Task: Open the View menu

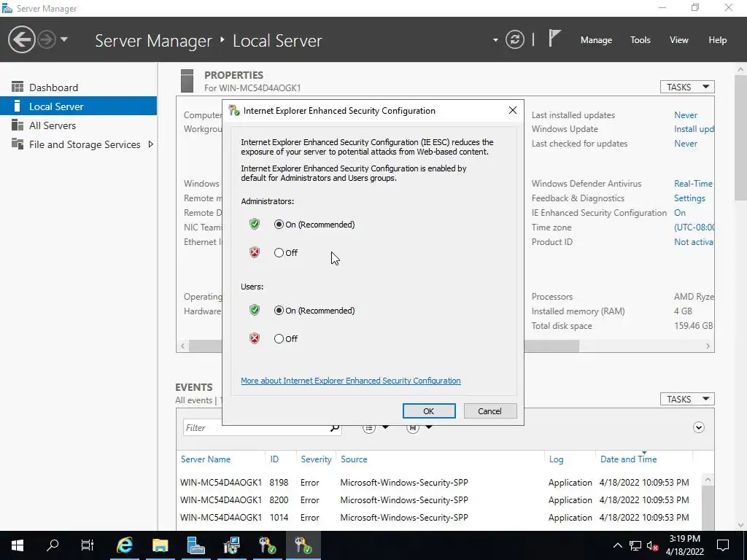Action: (x=679, y=40)
